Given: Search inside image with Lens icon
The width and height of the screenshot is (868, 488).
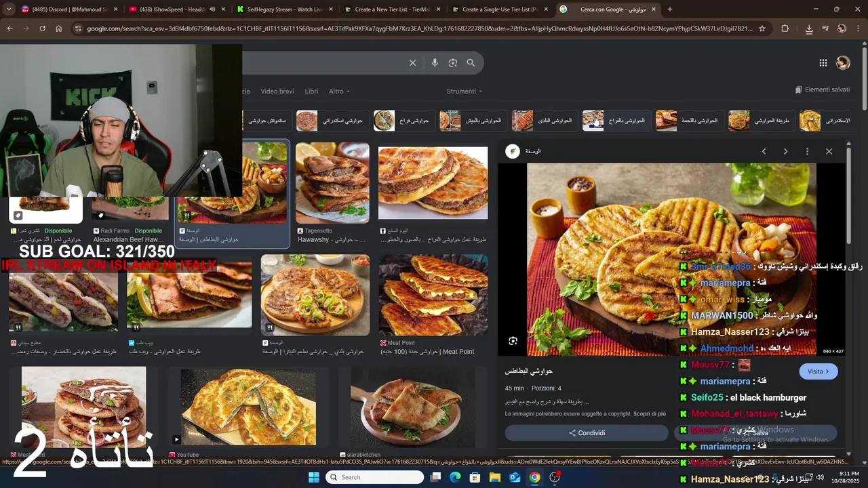Looking at the screenshot, I should [x=513, y=341].
